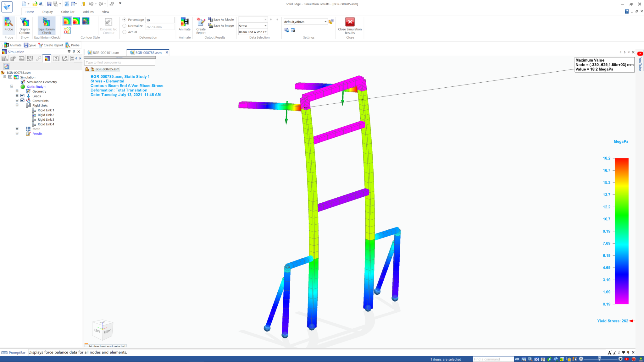The height and width of the screenshot is (362, 644).
Task: Click the Probe tool icon in ribbon
Action: coord(9,22)
